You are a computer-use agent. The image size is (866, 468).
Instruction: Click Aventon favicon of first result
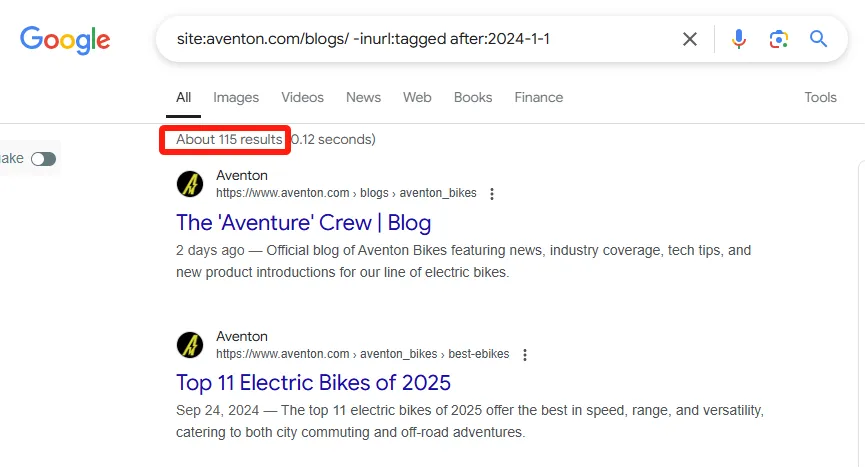tap(190, 184)
